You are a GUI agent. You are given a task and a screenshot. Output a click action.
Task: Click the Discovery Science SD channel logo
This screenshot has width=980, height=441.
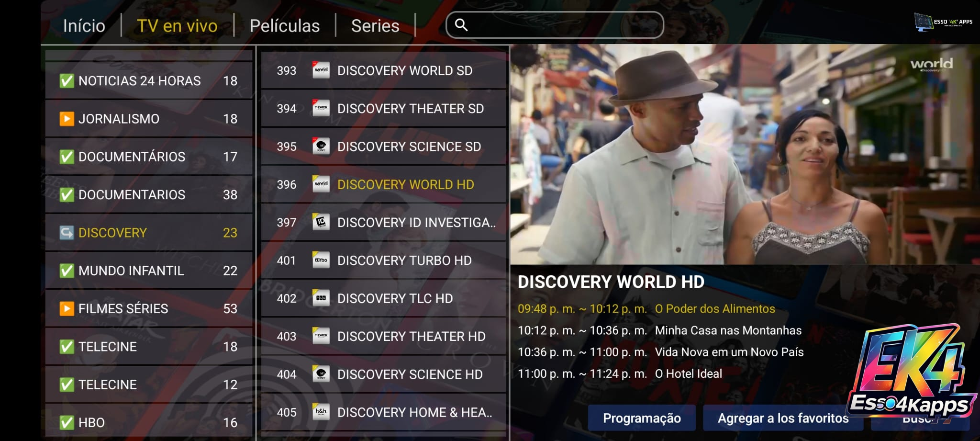click(321, 146)
